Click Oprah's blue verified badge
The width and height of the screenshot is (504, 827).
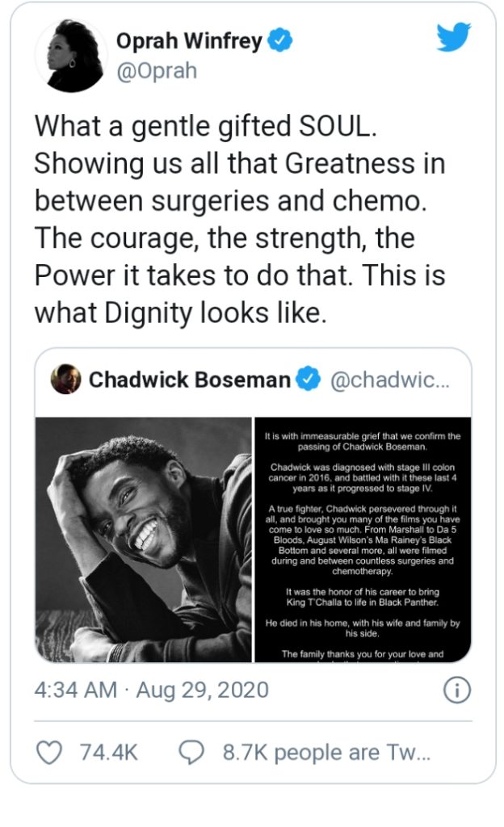click(280, 40)
